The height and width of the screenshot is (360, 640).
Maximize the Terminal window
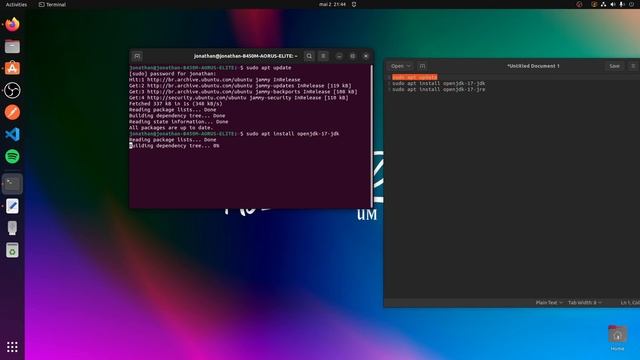352,56
